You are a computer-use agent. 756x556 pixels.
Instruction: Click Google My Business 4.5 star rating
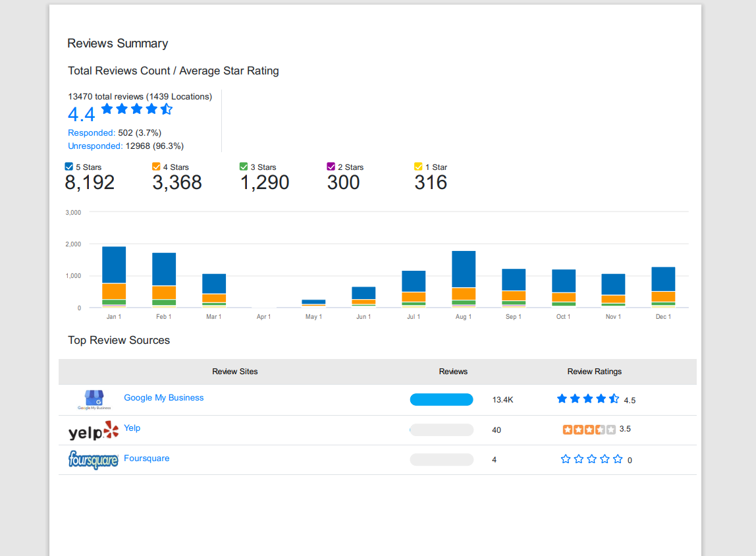587,399
